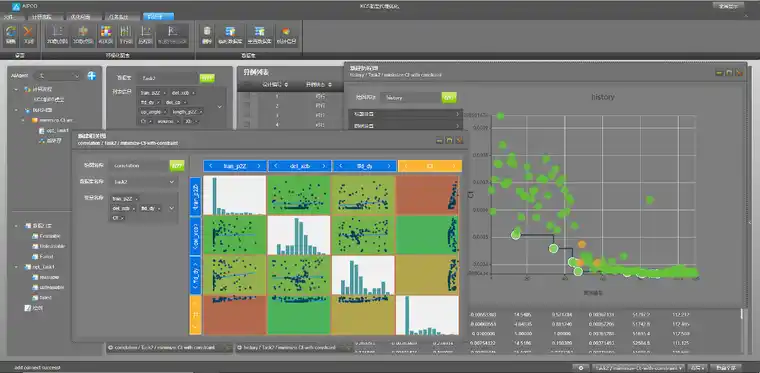Viewport: 760px width, 373px height.
Task: Click green button next to correlation name field
Action: pyautogui.click(x=177, y=166)
